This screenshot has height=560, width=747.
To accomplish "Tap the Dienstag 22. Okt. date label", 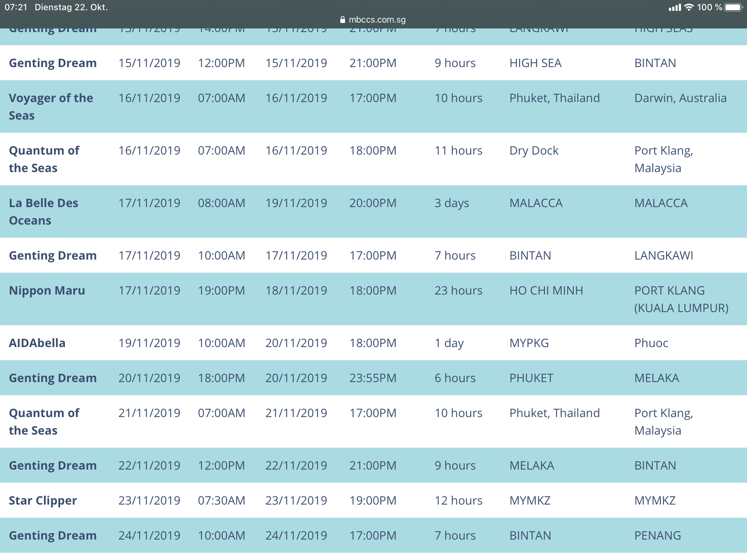I will click(71, 7).
